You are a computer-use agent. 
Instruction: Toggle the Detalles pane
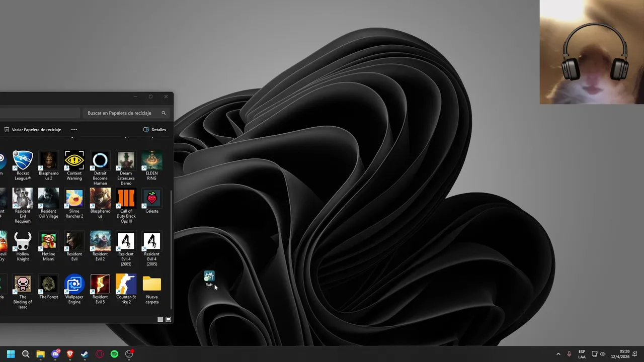click(x=154, y=129)
